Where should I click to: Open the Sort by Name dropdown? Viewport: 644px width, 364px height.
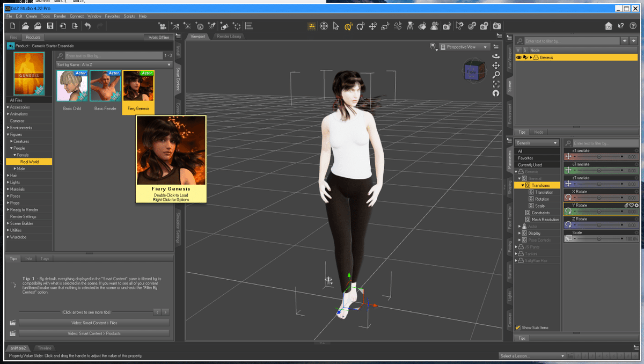click(x=114, y=64)
